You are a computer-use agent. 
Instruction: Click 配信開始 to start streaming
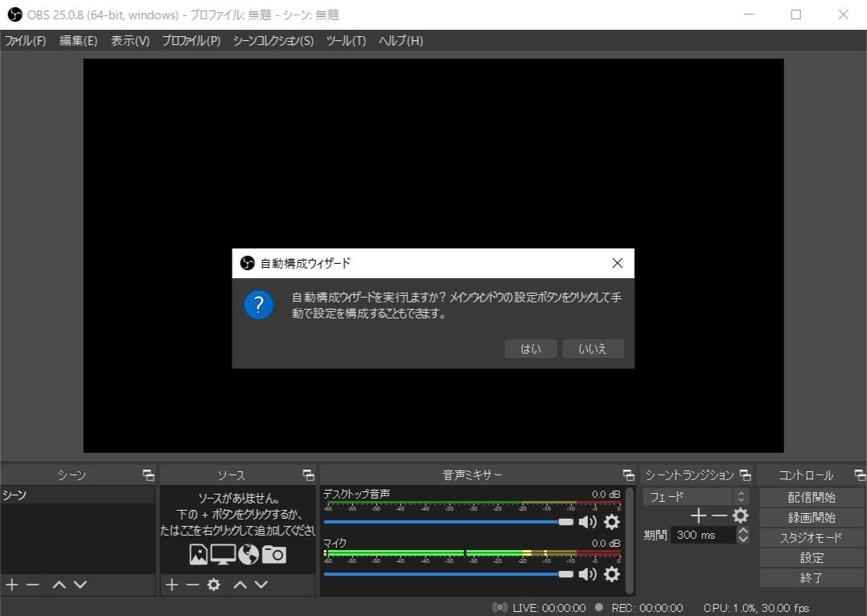[x=812, y=497]
